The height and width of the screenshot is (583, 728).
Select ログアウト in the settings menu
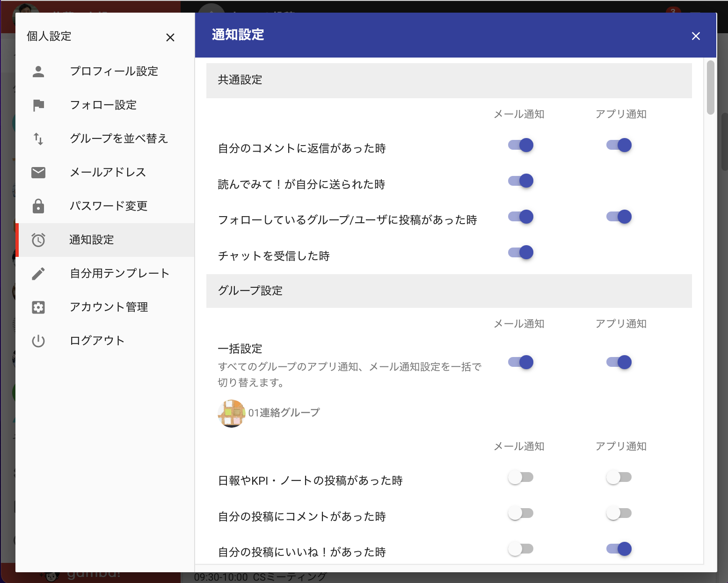(105, 341)
